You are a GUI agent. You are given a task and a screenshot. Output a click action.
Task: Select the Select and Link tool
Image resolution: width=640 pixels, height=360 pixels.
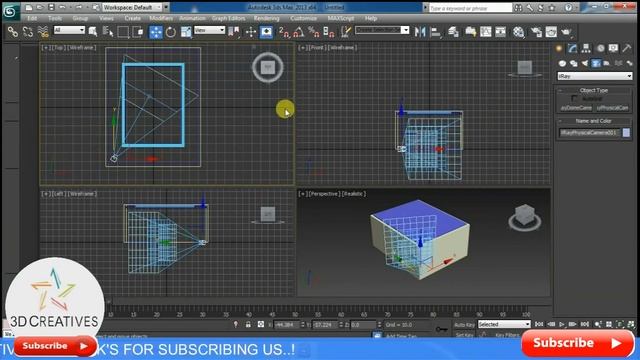(x=13, y=31)
